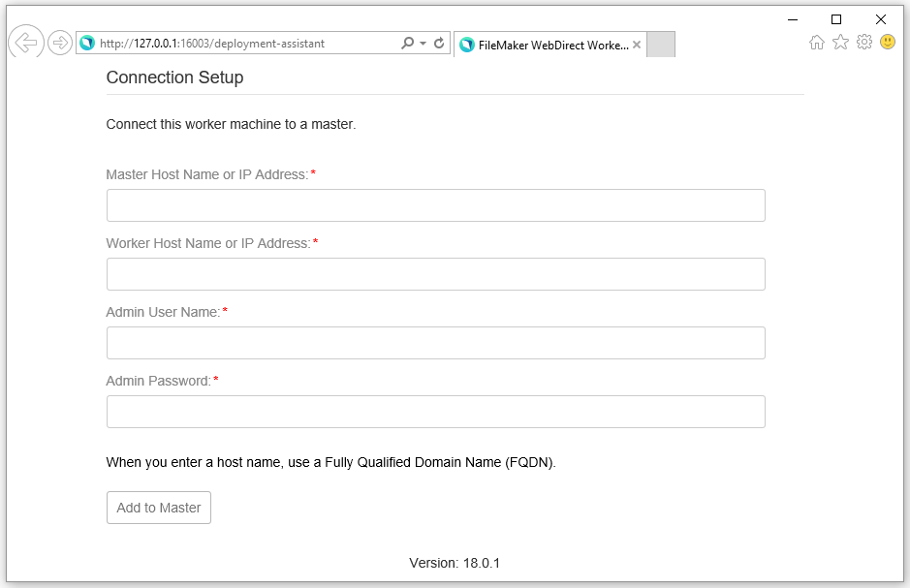Click the refresh icon in address bar
Viewport: 910px width, 588px height.
coord(439,44)
